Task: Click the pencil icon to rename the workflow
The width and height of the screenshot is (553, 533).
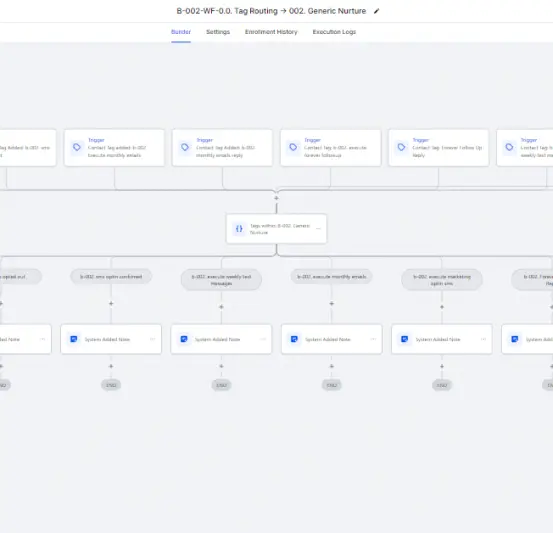Action: (x=376, y=11)
